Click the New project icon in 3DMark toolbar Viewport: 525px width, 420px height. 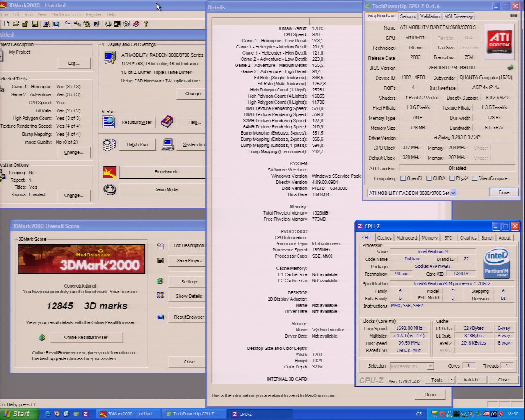(x=6, y=24)
